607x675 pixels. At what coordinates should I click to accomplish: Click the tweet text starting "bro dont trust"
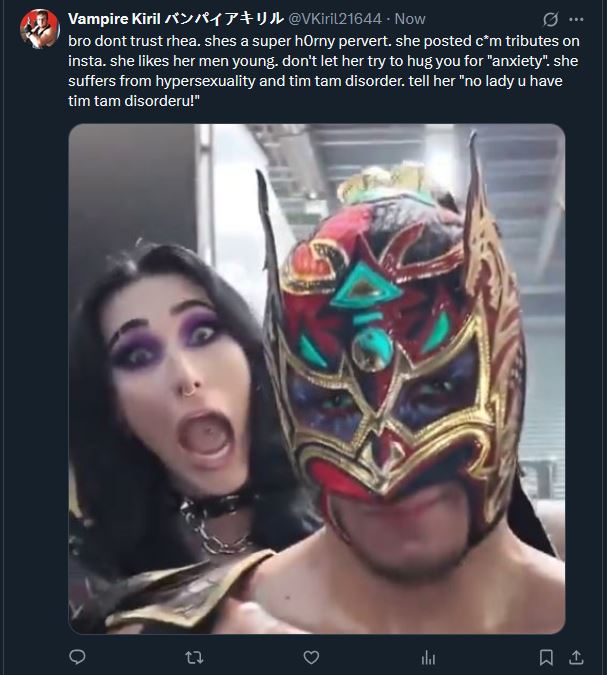click(x=324, y=71)
